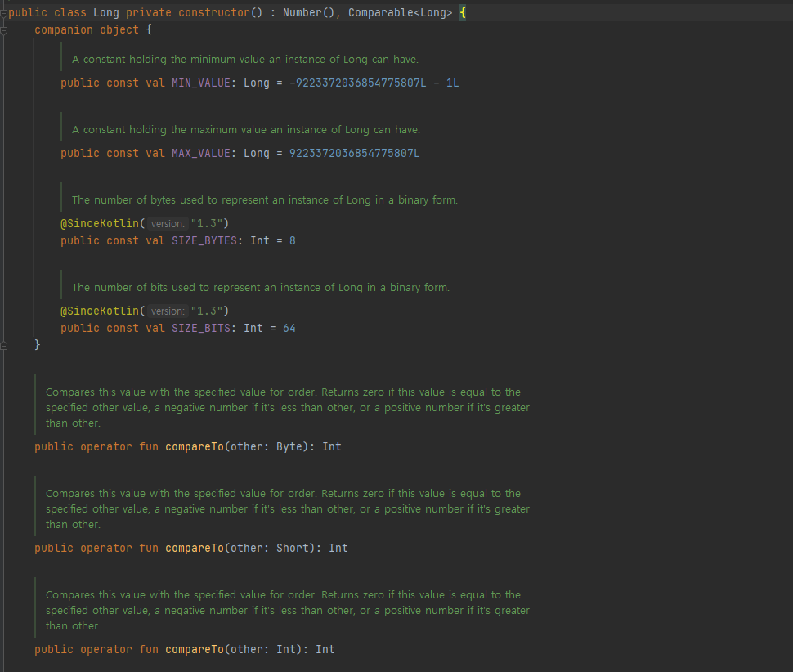Viewport: 793px width, 672px height.
Task: Click Long type of MAX_VALUE declaration
Action: (x=257, y=153)
